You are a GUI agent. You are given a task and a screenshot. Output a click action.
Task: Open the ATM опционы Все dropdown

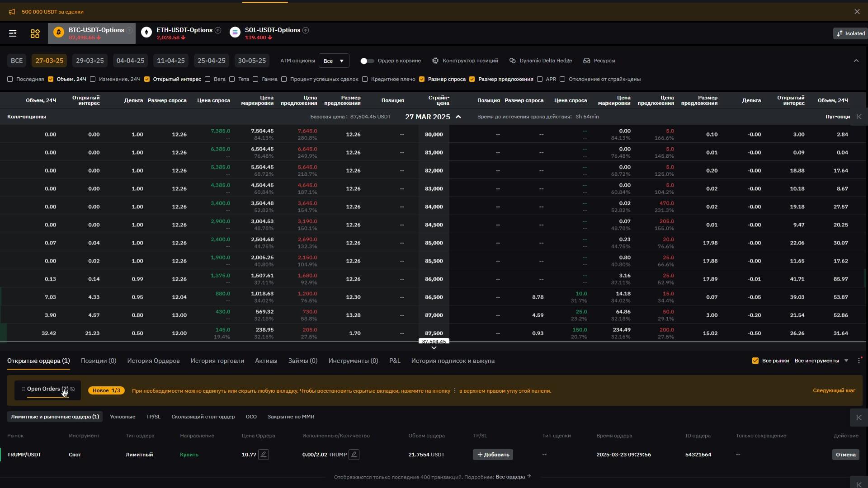[x=334, y=61]
